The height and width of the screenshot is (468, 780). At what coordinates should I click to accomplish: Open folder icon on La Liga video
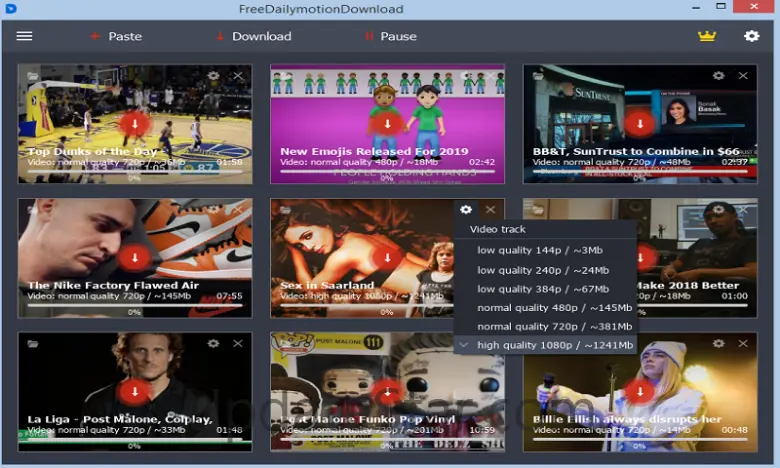click(33, 344)
